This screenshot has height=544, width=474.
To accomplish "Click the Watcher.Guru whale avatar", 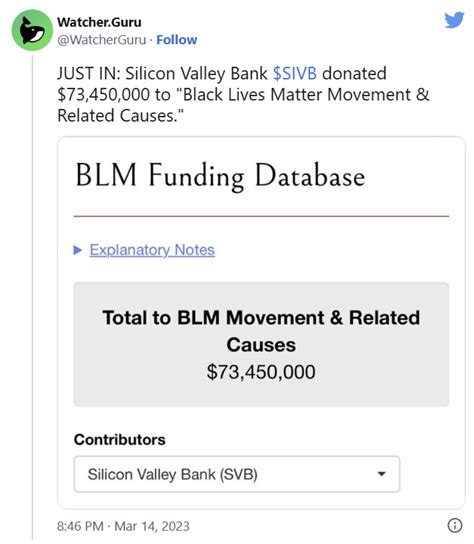I will (x=32, y=30).
